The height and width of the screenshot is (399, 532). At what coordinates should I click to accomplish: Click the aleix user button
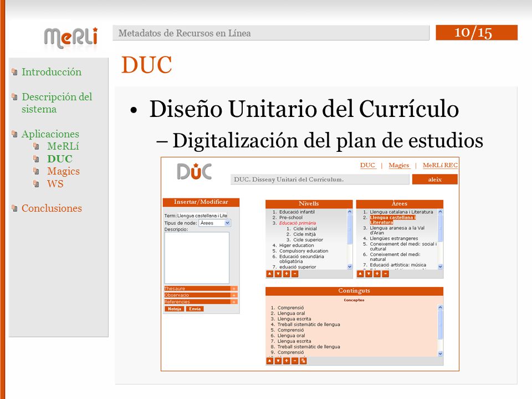[x=435, y=180]
